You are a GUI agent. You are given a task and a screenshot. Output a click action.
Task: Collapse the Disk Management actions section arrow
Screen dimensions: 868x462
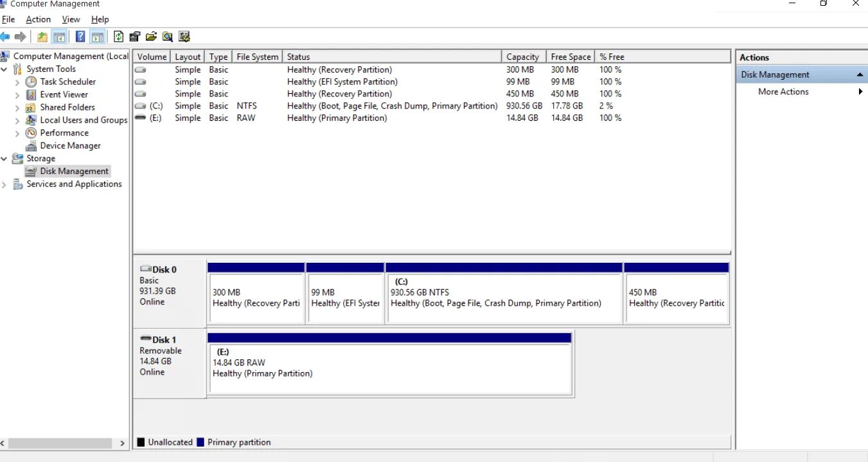click(x=860, y=75)
